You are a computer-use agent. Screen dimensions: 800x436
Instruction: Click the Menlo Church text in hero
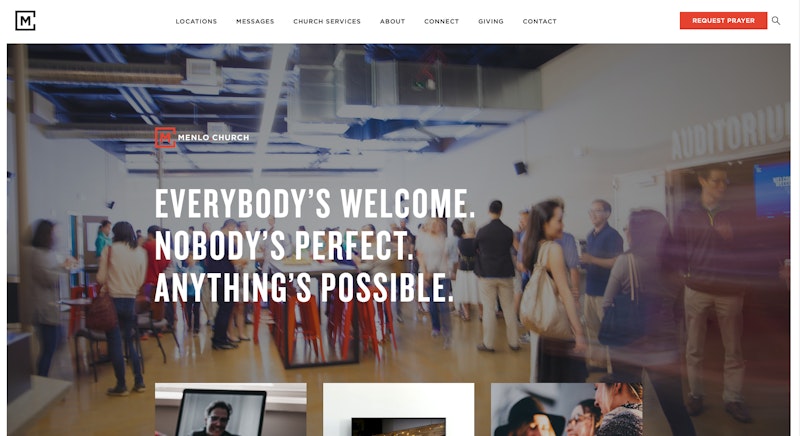point(213,138)
